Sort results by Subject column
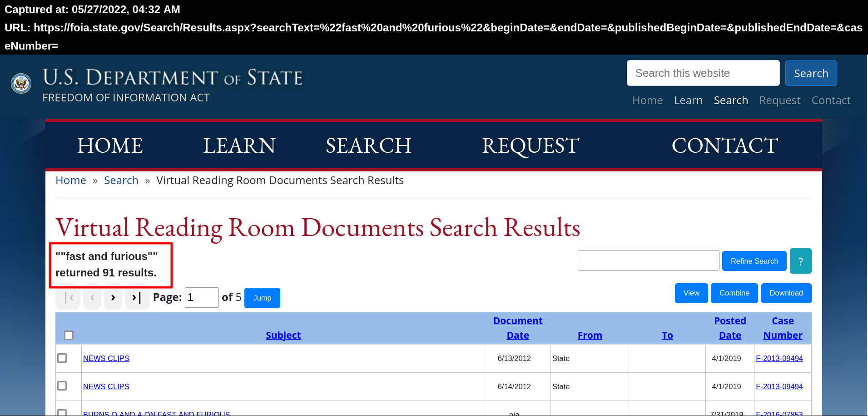This screenshot has height=416, width=868. [283, 336]
